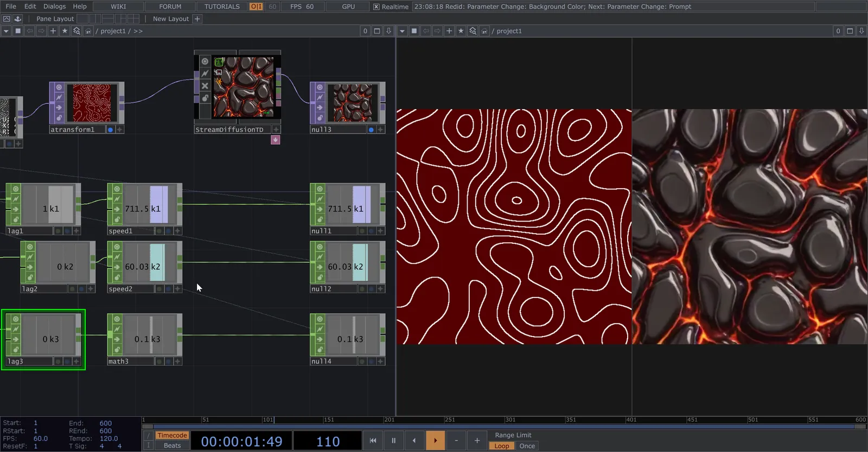Click the New Layout plus button
Image resolution: width=868 pixels, height=452 pixels.
tap(197, 18)
